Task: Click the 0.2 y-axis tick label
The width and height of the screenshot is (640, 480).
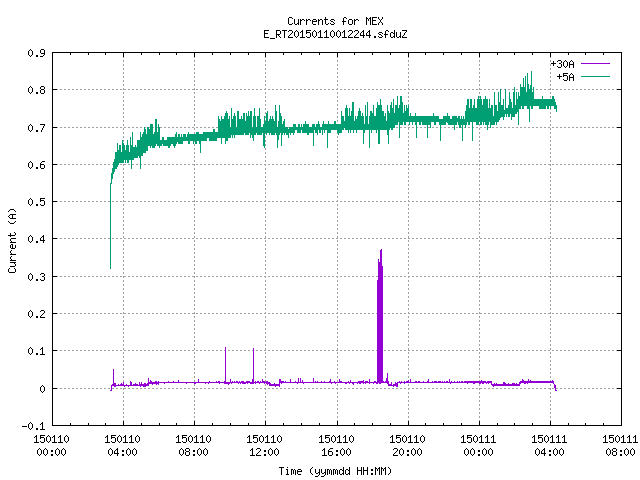Action: pyautogui.click(x=36, y=314)
